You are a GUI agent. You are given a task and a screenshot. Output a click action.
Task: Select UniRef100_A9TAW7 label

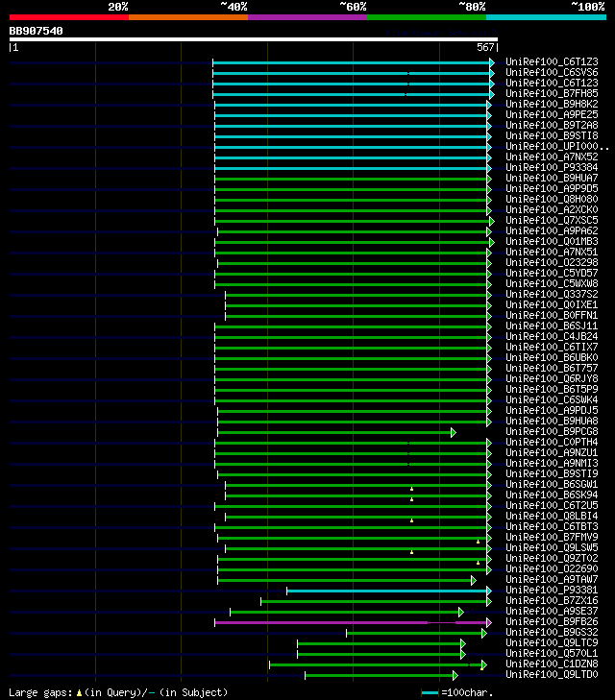(x=552, y=579)
